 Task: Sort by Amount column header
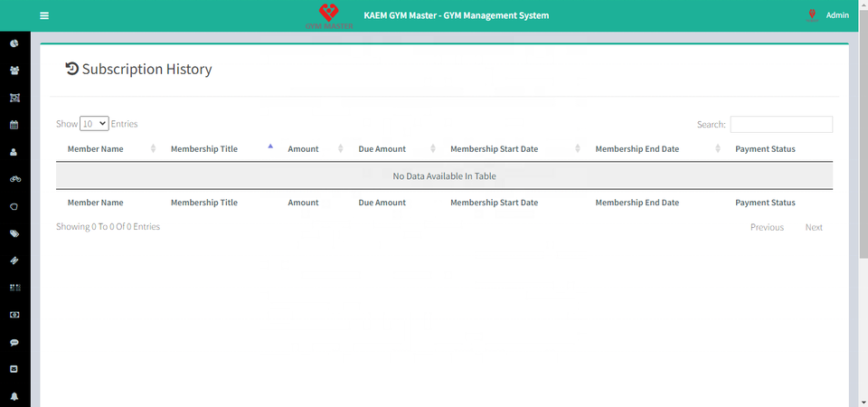pos(304,148)
